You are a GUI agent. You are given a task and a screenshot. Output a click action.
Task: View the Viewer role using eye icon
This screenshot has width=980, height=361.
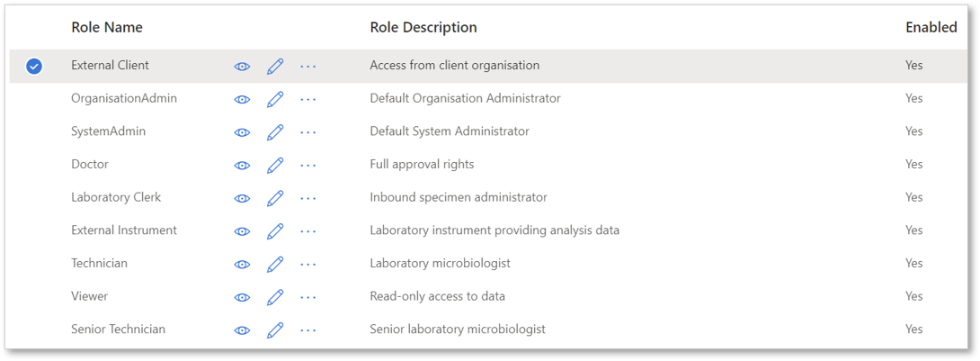(x=242, y=297)
